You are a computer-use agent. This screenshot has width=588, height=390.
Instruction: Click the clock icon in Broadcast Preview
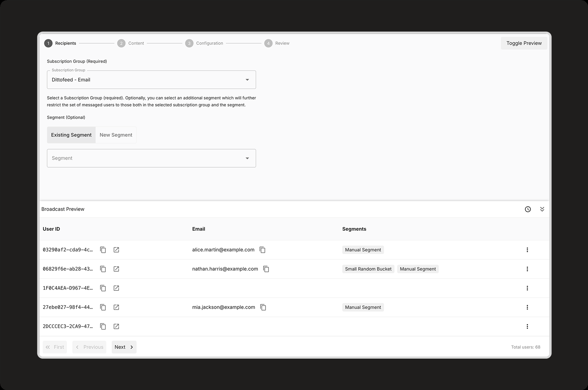528,209
